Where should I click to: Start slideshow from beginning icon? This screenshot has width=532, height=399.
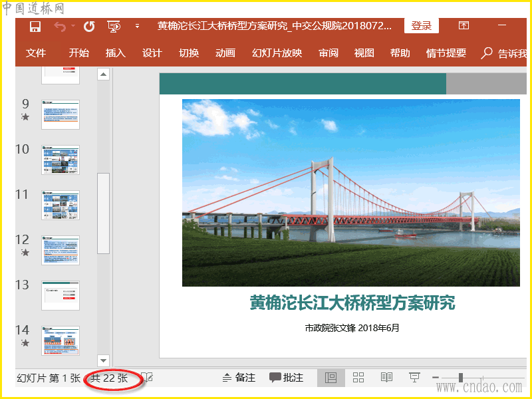(x=114, y=27)
